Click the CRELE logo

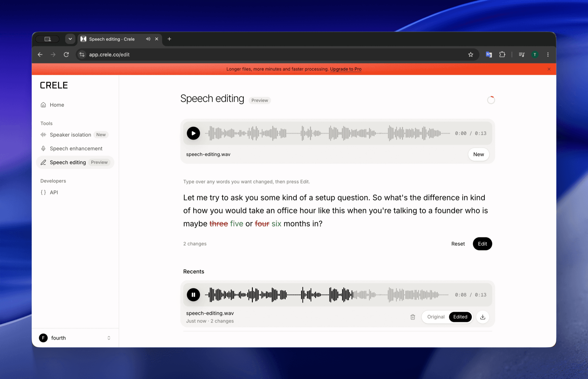tap(54, 85)
